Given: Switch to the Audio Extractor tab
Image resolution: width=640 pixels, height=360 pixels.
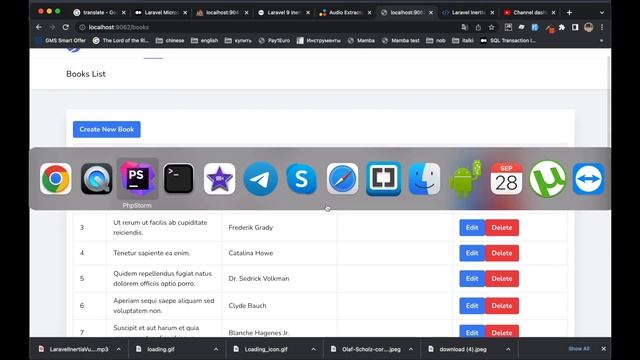Looking at the screenshot, I should (x=345, y=13).
